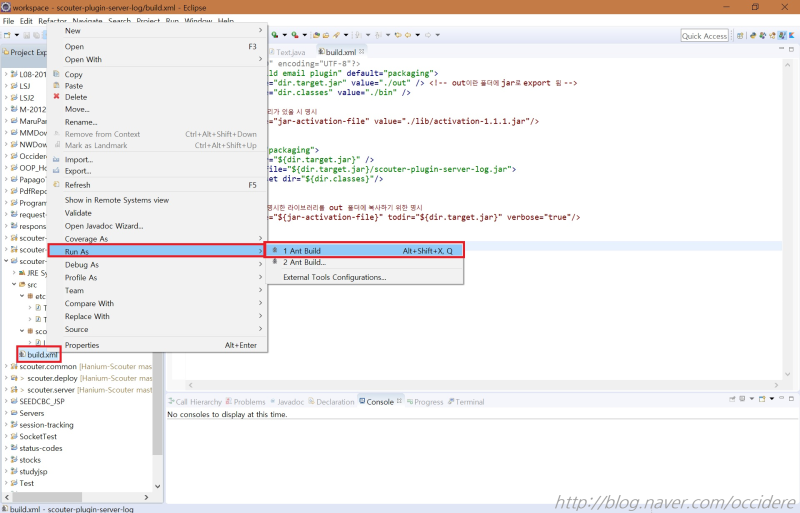Open the File menu

click(8, 21)
